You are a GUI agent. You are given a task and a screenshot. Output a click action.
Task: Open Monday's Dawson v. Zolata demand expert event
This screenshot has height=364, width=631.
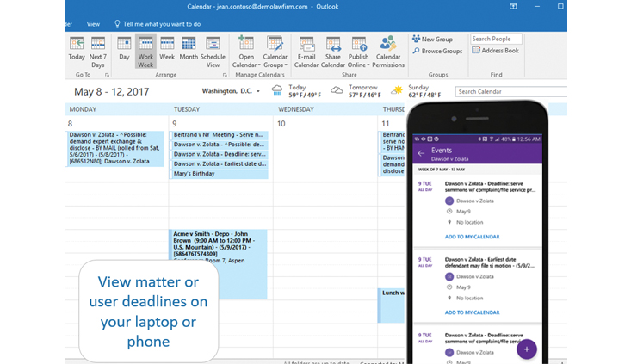coord(115,148)
